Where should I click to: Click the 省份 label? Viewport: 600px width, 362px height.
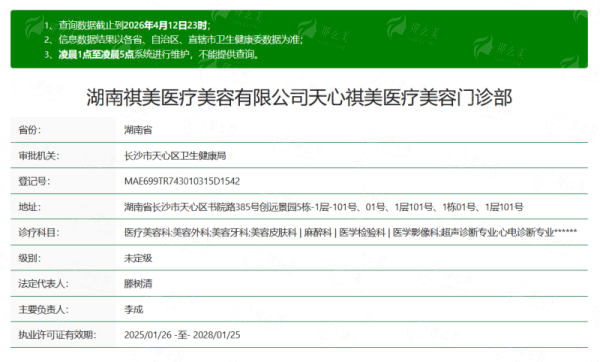tap(29, 130)
